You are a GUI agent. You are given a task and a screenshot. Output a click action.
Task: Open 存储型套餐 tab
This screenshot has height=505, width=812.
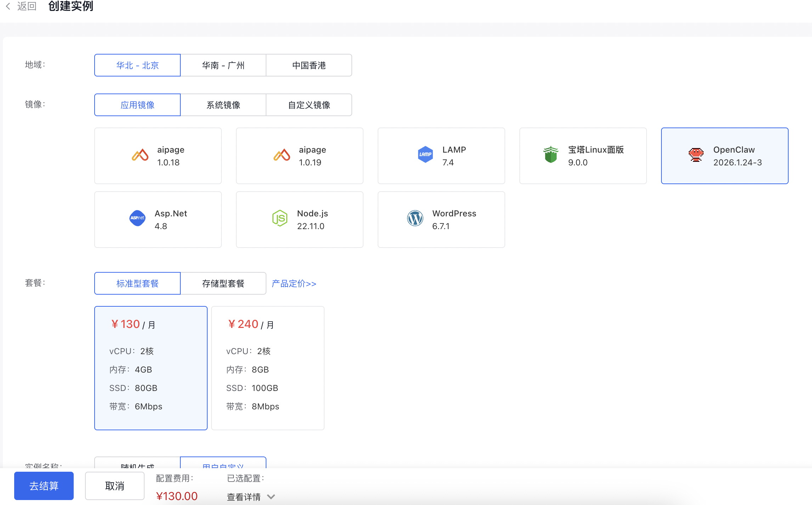pyautogui.click(x=223, y=283)
